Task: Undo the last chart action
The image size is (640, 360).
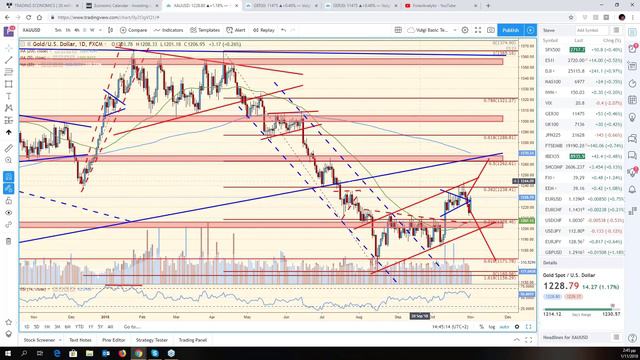Action: [x=284, y=30]
